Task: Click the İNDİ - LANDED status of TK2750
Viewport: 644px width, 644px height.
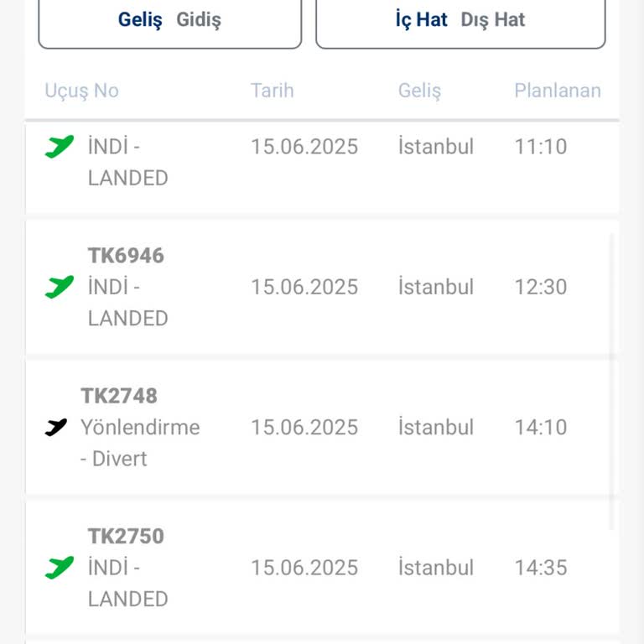Action: (127, 583)
